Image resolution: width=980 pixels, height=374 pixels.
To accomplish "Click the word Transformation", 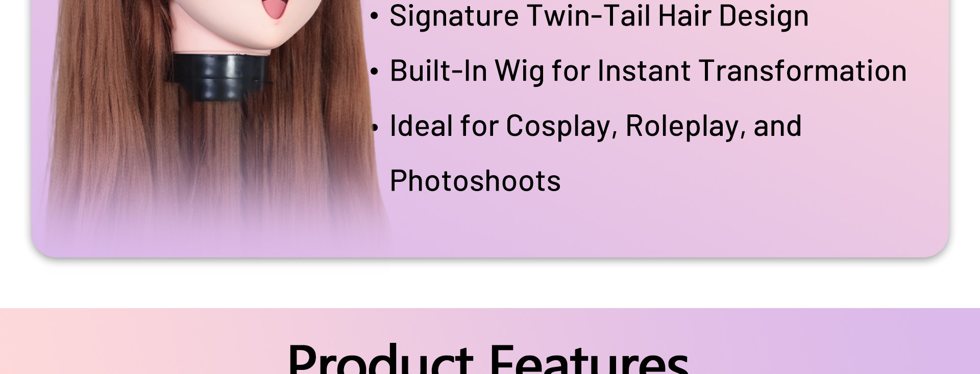I will tap(802, 71).
